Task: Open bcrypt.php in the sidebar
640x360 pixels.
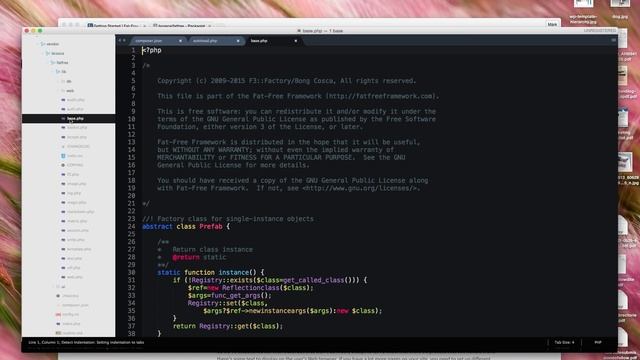Action: 77,137
